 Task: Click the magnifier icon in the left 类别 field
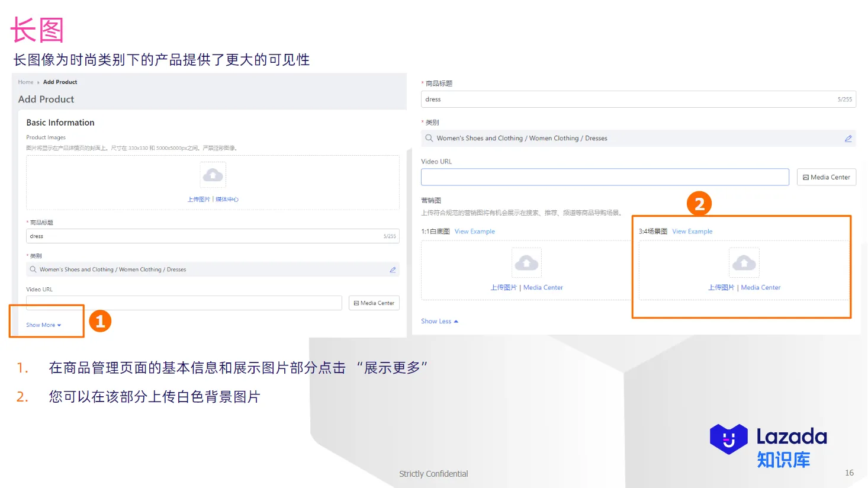(33, 269)
